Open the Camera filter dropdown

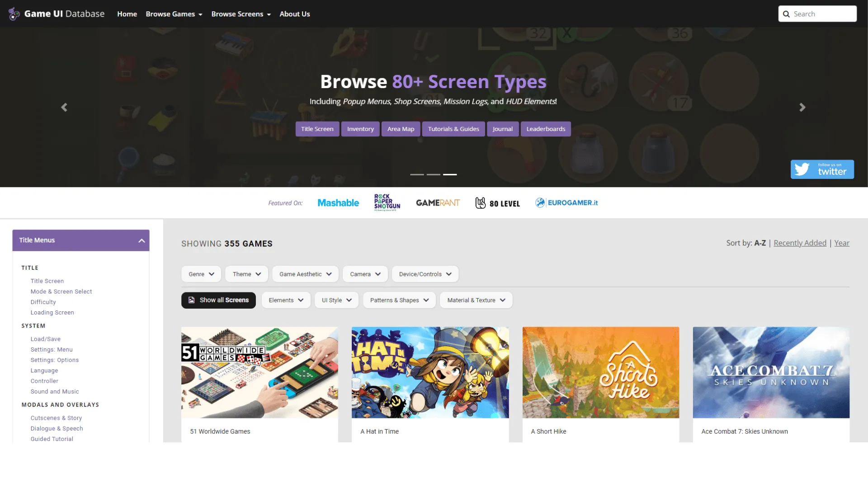[x=365, y=274]
